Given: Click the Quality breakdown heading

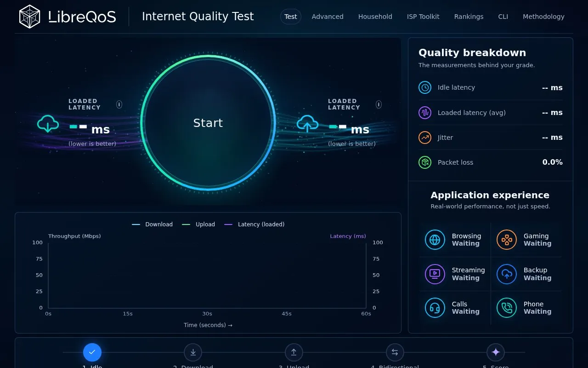Looking at the screenshot, I should tap(472, 52).
